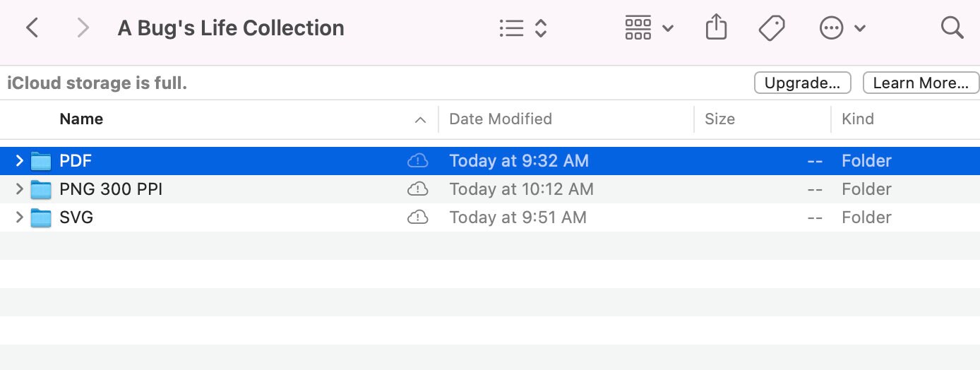The height and width of the screenshot is (370, 980).
Task: Go forward with the right chevron
Action: pos(83,28)
